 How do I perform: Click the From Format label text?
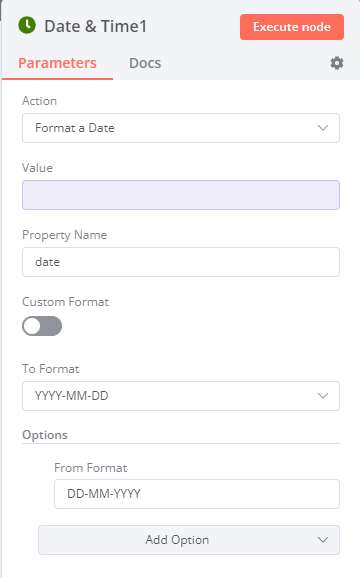tap(91, 468)
